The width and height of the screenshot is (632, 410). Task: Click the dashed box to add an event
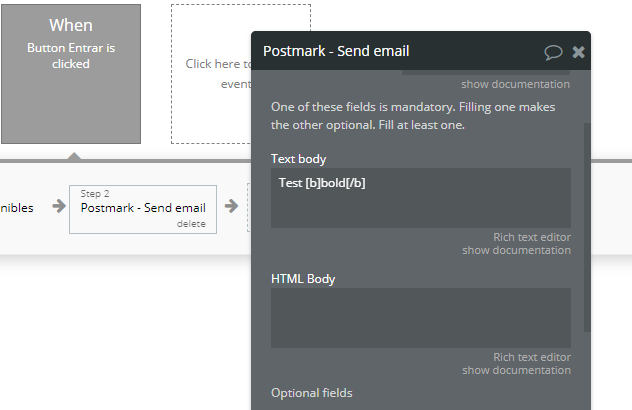tap(209, 73)
